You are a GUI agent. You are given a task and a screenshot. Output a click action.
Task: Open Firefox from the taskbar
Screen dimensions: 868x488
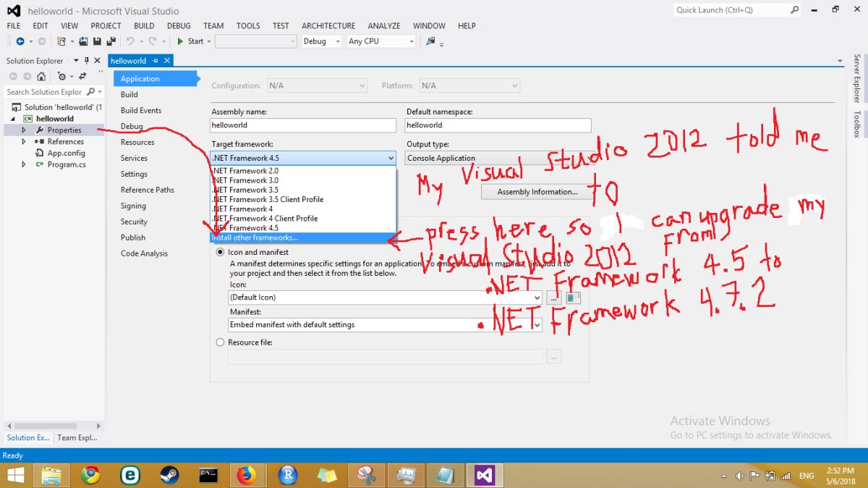(x=247, y=475)
